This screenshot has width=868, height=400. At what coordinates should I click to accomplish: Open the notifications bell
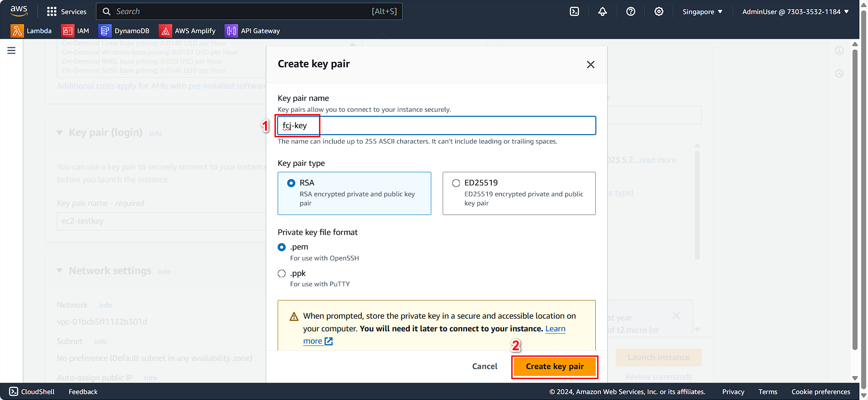click(602, 11)
